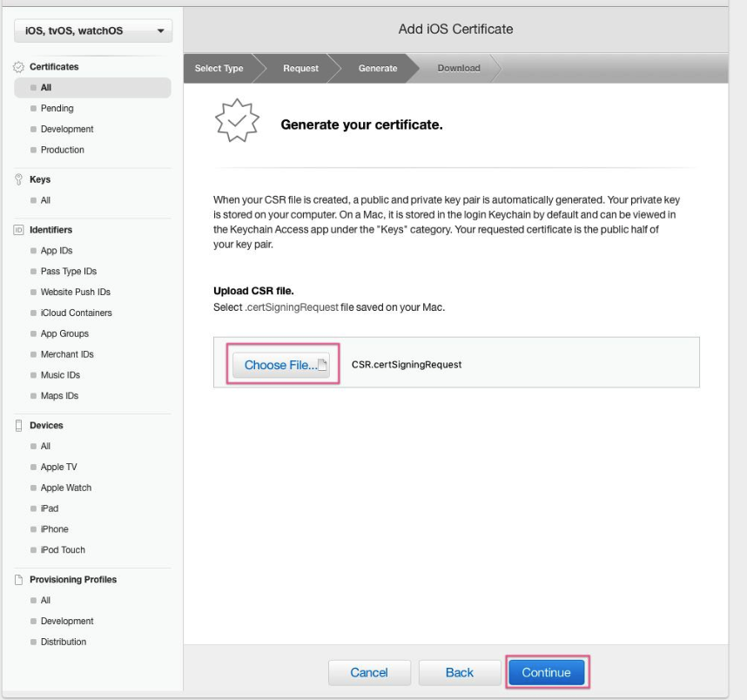The height and width of the screenshot is (700, 747).
Task: Open iPad devices
Action: [50, 508]
